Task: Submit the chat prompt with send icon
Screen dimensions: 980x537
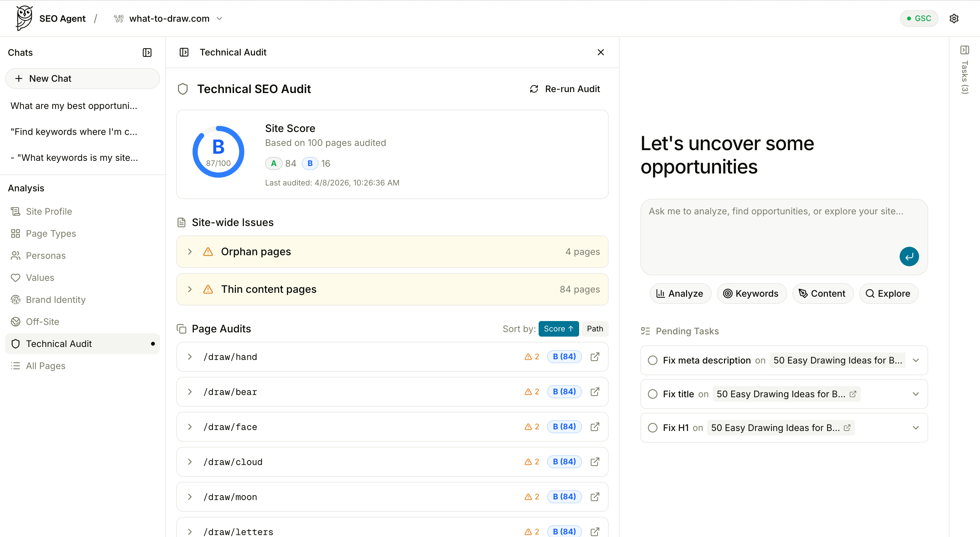Action: [x=909, y=257]
